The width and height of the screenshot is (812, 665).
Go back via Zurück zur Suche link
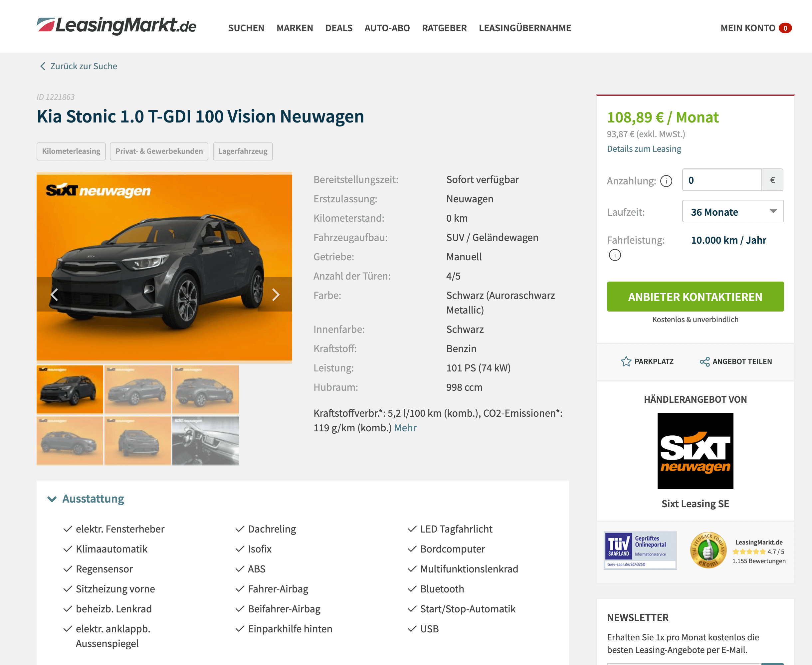coord(84,66)
